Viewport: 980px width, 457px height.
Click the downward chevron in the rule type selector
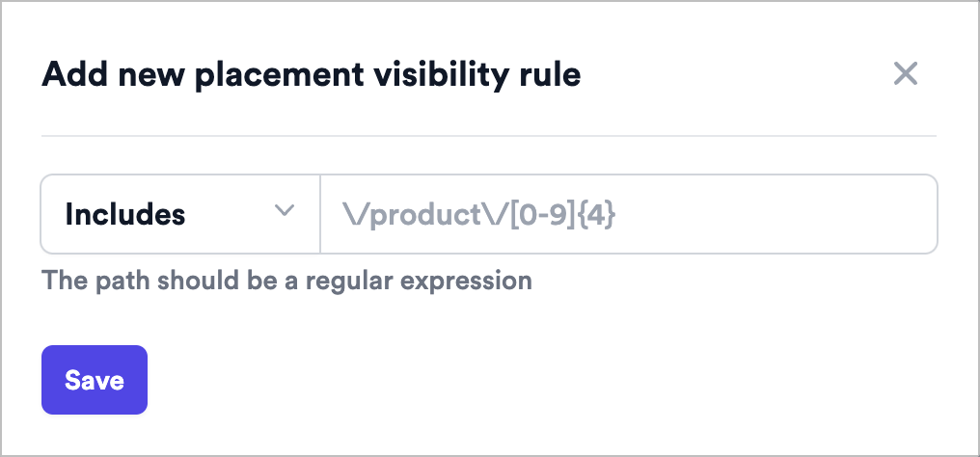[x=285, y=210]
